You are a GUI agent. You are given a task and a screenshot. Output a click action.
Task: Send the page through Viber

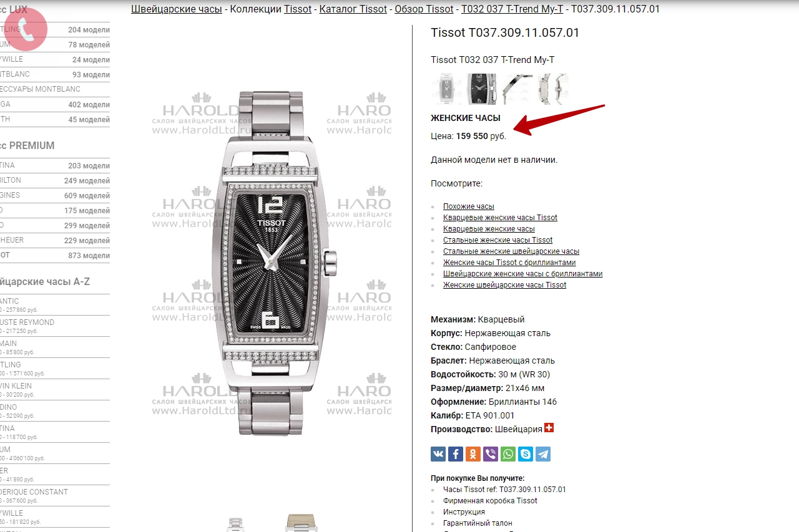[491, 454]
